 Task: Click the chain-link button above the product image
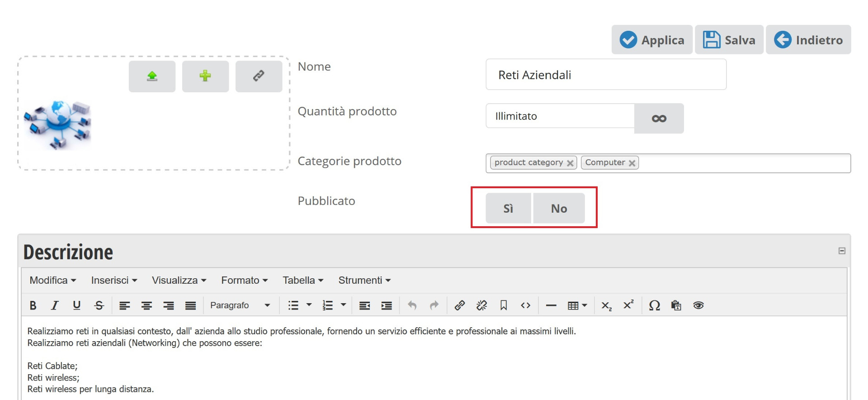[x=259, y=76]
